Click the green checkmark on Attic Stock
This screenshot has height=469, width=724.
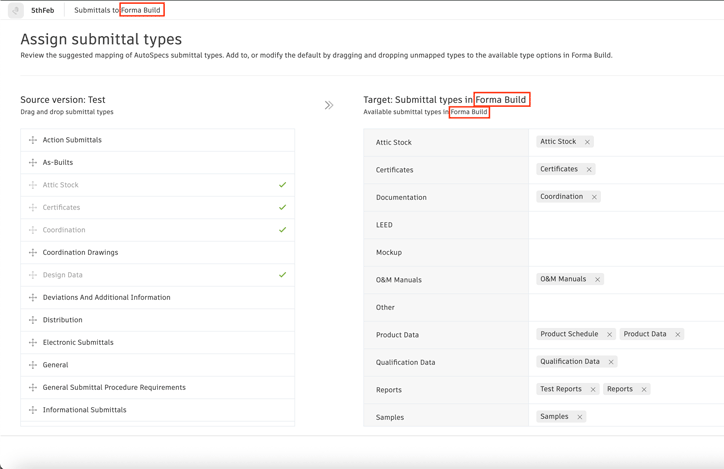click(282, 185)
